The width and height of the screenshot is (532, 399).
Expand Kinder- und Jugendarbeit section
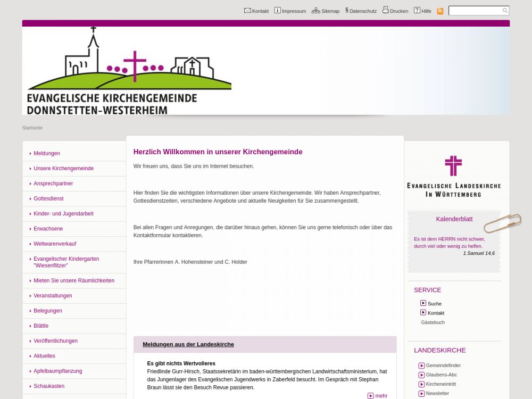pyautogui.click(x=63, y=213)
